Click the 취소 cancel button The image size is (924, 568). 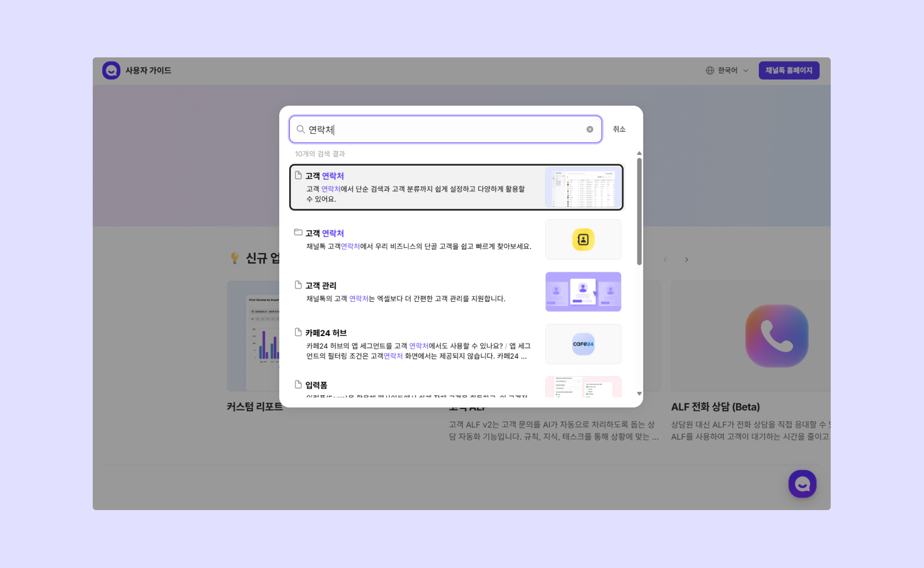(x=619, y=129)
